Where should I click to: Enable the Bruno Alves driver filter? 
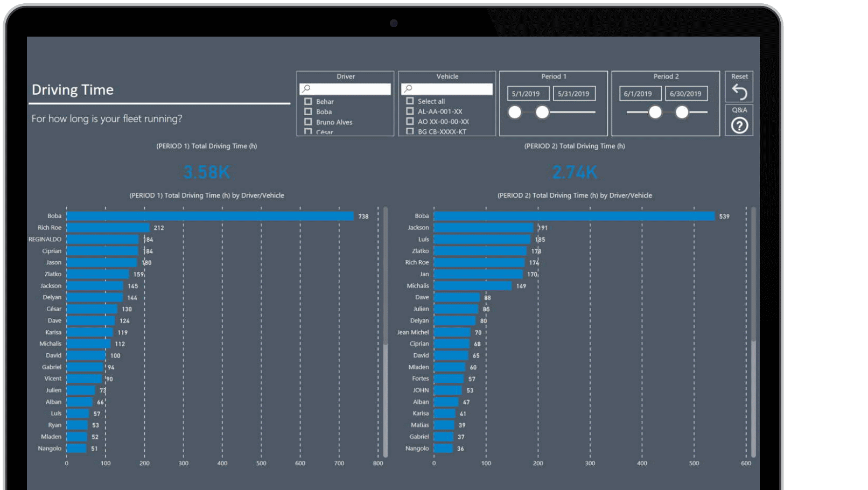[x=308, y=122]
